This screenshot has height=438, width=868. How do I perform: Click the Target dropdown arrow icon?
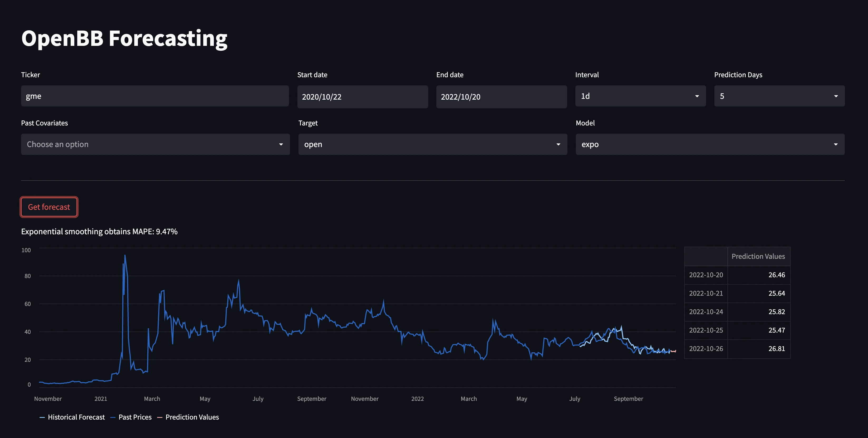tap(558, 144)
